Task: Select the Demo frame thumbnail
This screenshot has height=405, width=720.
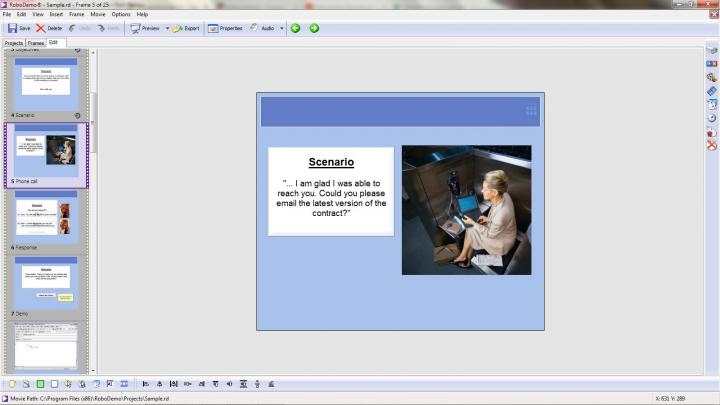Action: click(46, 282)
